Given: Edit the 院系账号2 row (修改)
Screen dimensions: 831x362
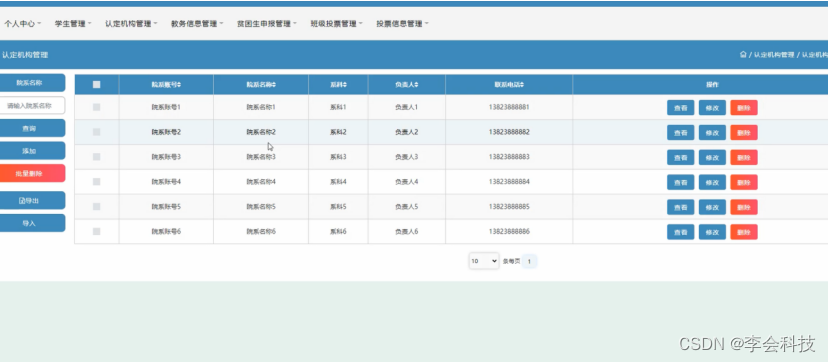Looking at the screenshot, I should [x=712, y=133].
